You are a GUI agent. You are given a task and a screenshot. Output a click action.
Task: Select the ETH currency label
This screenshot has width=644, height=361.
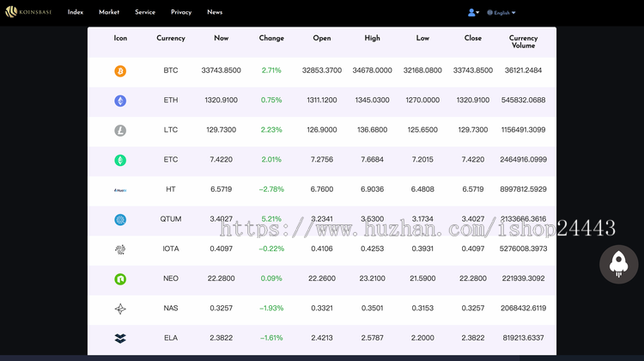[x=171, y=100]
